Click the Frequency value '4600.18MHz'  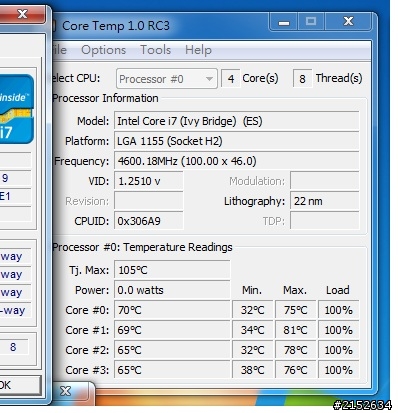pos(237,161)
